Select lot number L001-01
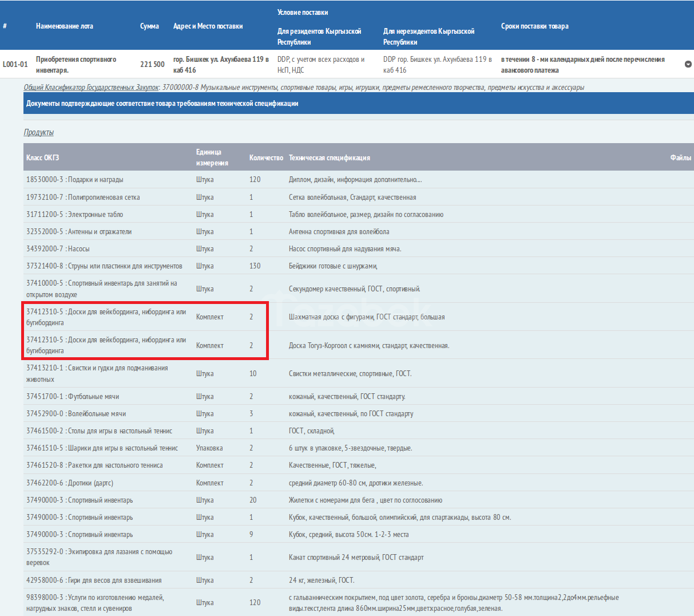Screen dimensions: 694x616 [15, 64]
